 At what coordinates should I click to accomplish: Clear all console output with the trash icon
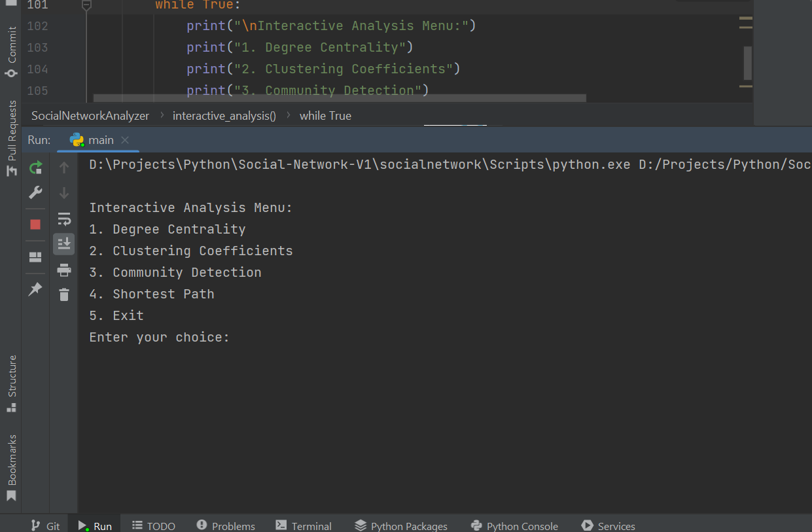point(63,294)
